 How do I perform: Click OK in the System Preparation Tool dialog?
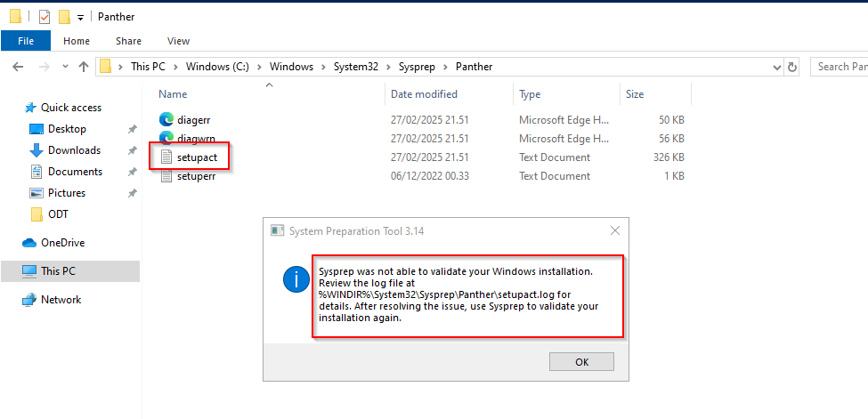click(581, 362)
